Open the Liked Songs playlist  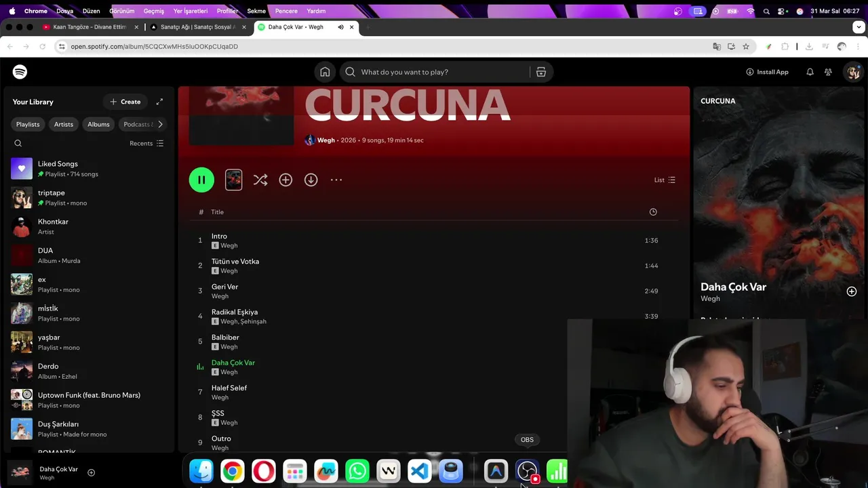pyautogui.click(x=88, y=169)
